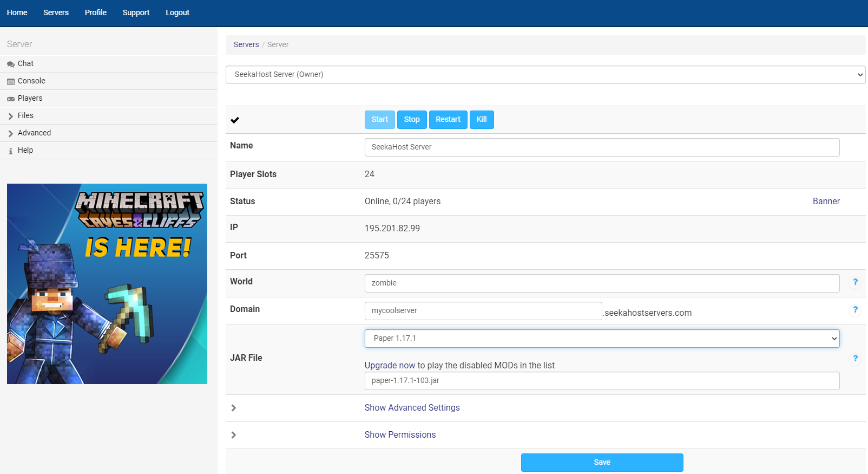Click the Save button
Image resolution: width=868 pixels, height=474 pixels.
point(602,463)
